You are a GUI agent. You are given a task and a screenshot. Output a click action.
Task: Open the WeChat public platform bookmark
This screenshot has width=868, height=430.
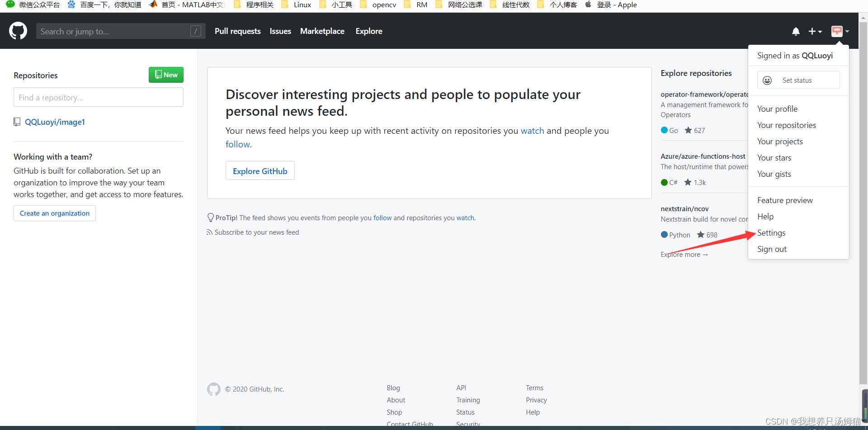pyautogui.click(x=33, y=5)
